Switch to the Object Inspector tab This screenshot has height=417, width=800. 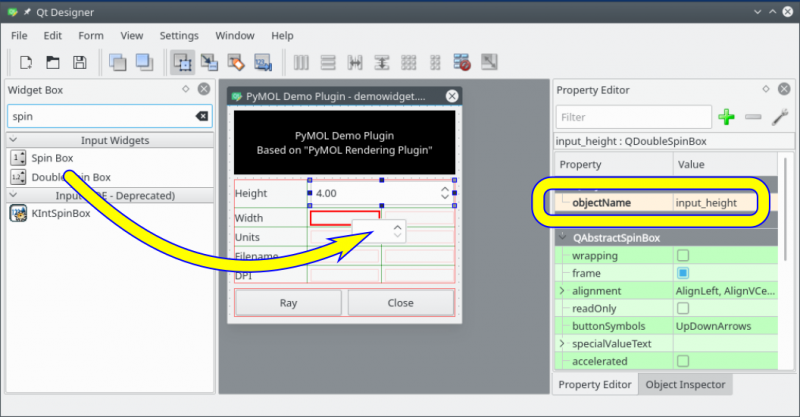coord(685,384)
